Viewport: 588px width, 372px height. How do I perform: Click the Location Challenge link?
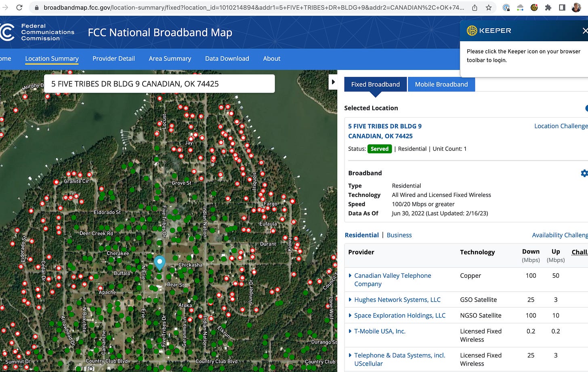[x=561, y=126]
